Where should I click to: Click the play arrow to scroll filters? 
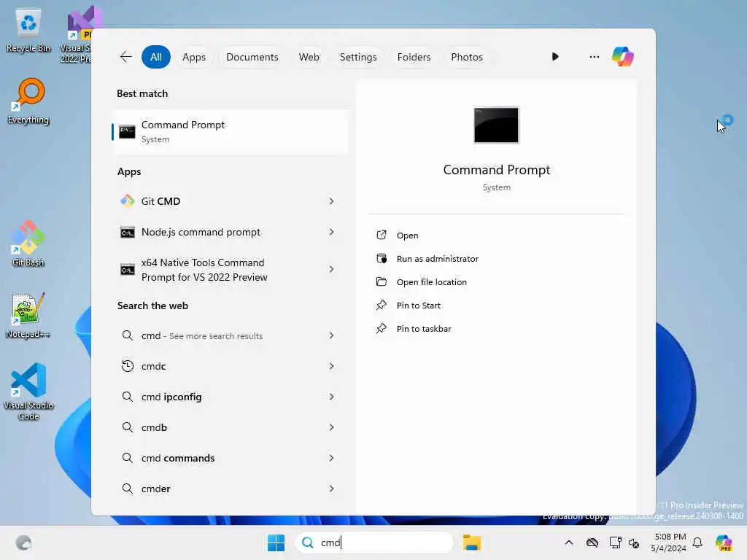pyautogui.click(x=555, y=57)
